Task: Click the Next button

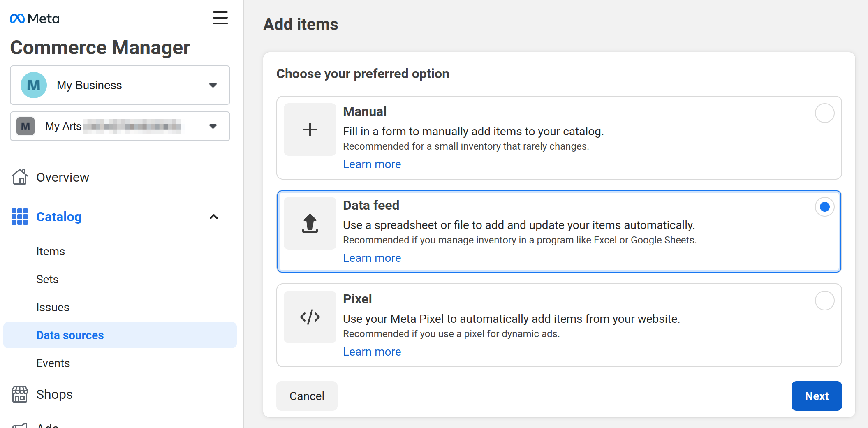Action: (x=817, y=396)
